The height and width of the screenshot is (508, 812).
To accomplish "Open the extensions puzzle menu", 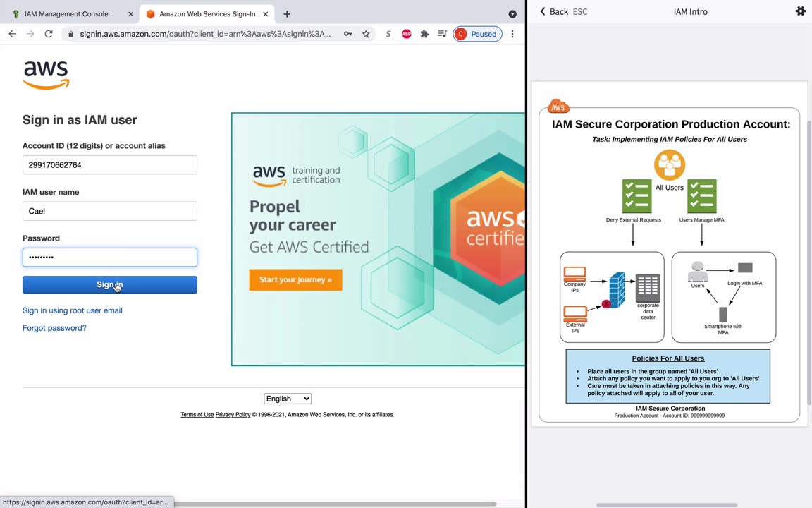I will (x=424, y=34).
